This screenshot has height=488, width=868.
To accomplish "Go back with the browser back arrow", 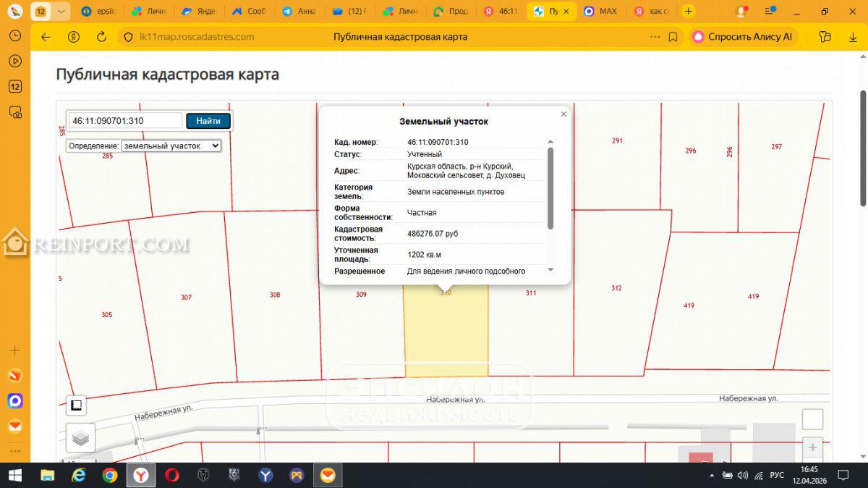I will coord(46,37).
